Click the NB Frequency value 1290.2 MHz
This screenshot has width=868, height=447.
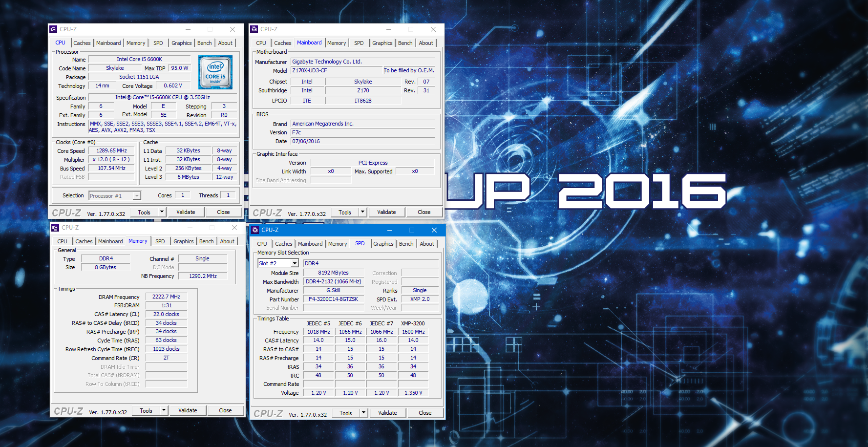click(203, 277)
